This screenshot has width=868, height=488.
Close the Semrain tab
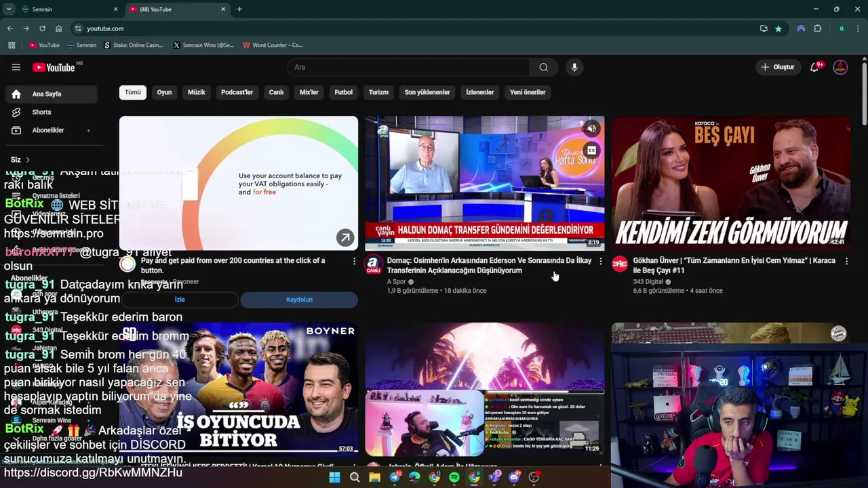115,9
